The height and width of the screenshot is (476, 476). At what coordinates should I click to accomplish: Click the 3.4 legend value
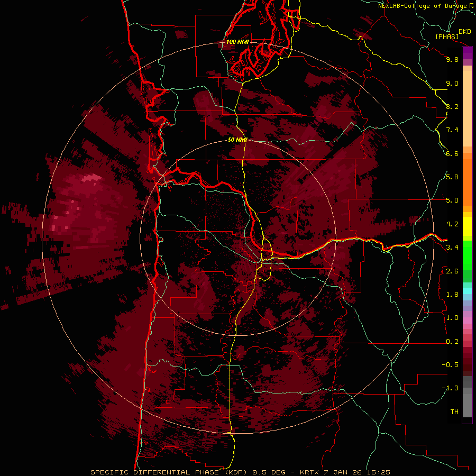point(452,248)
